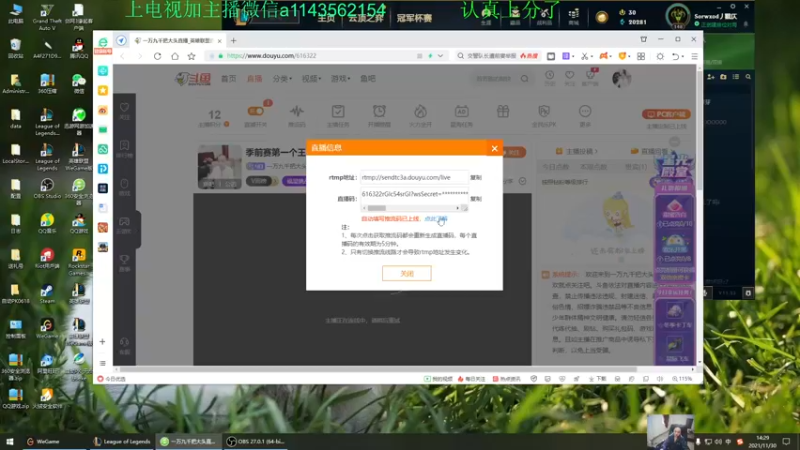Open the flame boost icon
The width and height of the screenshot is (800, 450).
coord(420,111)
